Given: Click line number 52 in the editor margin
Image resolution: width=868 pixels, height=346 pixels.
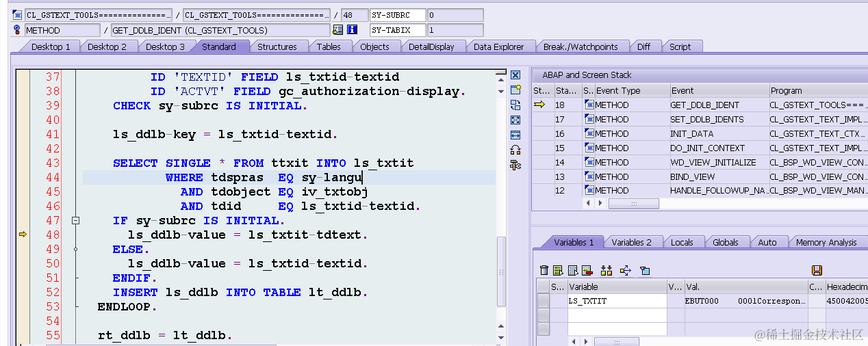Looking at the screenshot, I should coord(53,292).
